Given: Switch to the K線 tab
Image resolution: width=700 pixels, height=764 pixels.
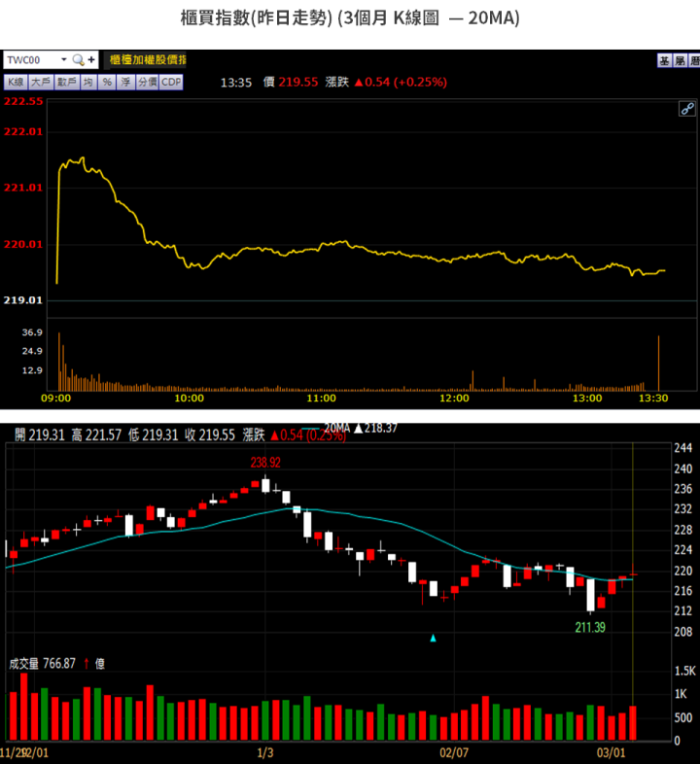Looking at the screenshot, I should click(16, 82).
